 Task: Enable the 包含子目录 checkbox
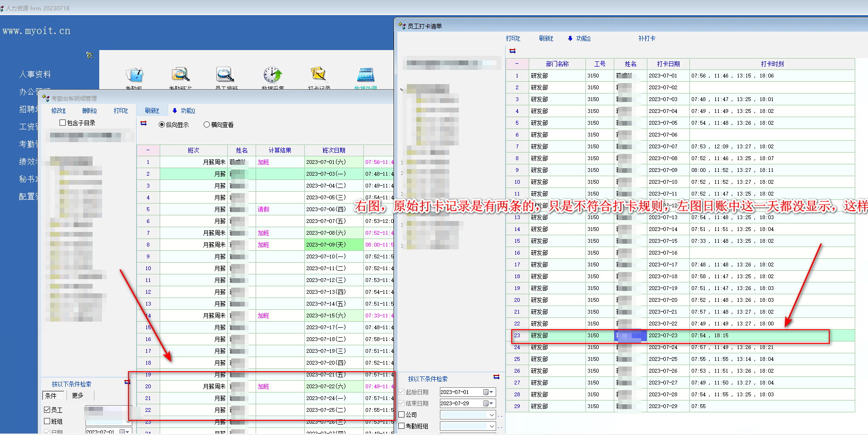click(63, 123)
